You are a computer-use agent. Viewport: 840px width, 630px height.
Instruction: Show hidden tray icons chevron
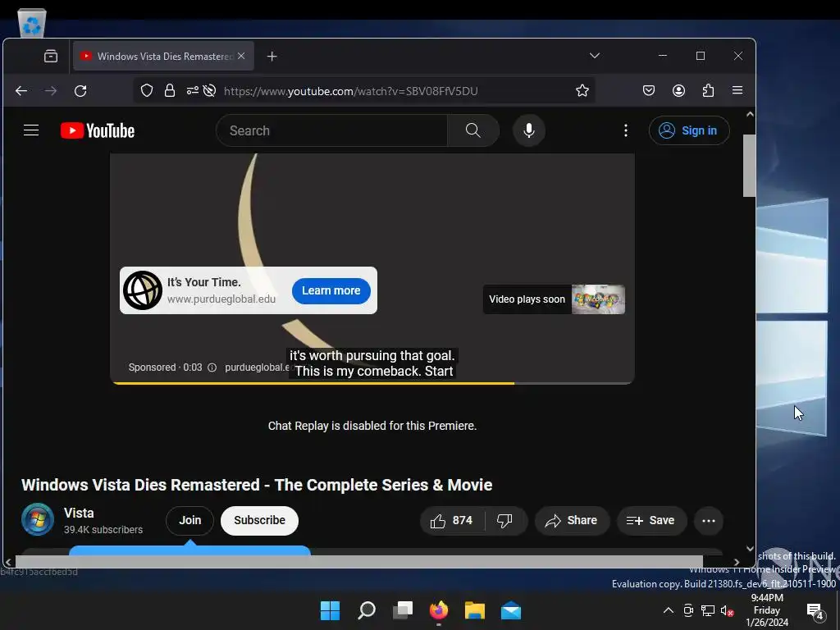coord(668,610)
